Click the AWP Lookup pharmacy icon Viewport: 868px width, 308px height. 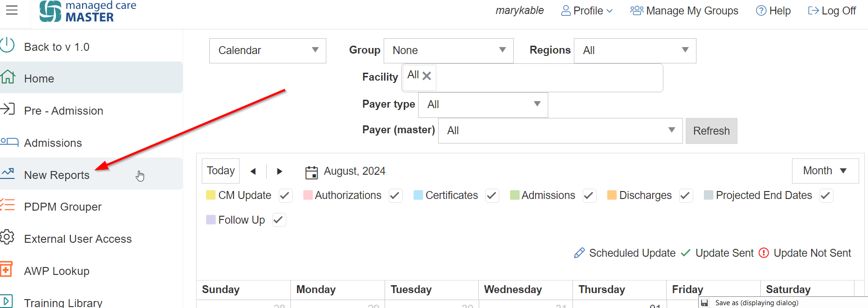click(6, 269)
